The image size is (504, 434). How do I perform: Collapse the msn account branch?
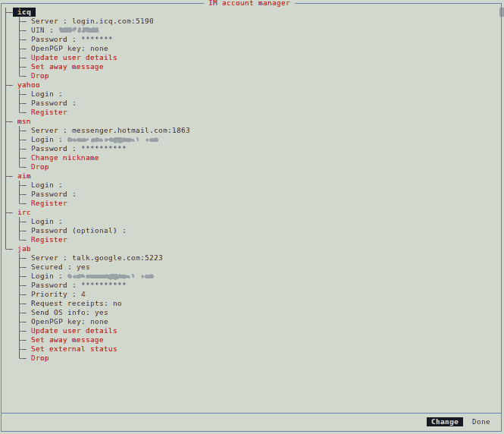[24, 121]
